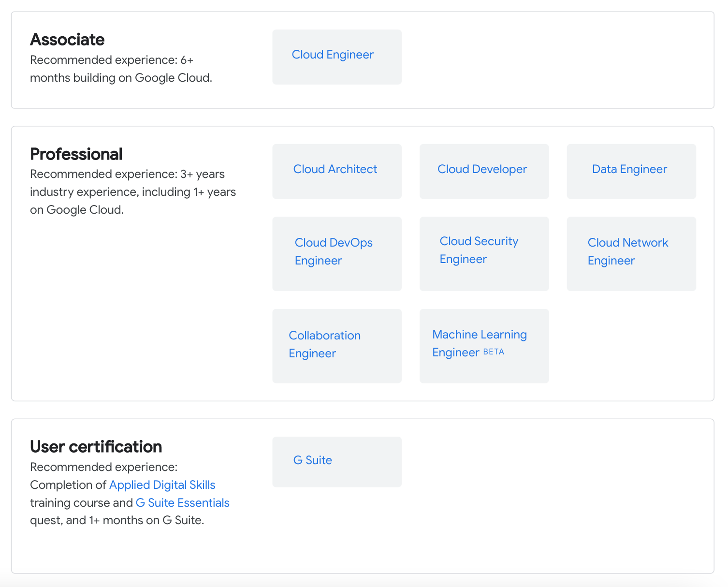Click text 'industry experience, including 1+ years'
Image resolution: width=728 pixels, height=587 pixels.
[x=133, y=192]
